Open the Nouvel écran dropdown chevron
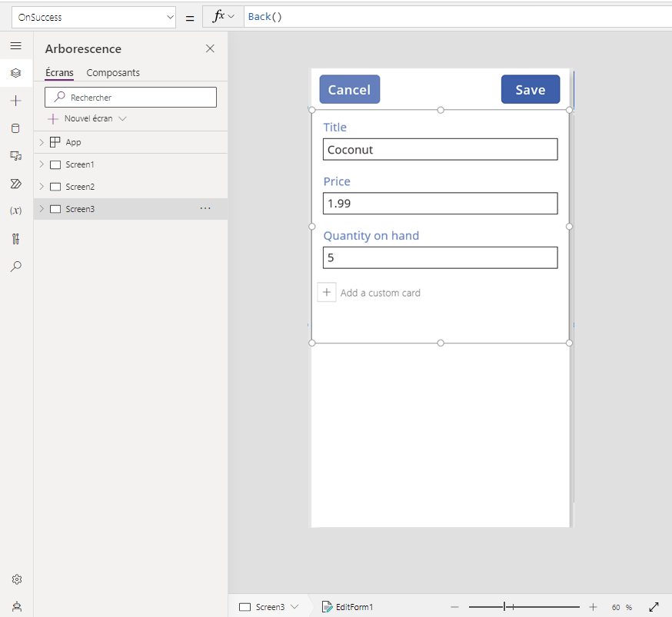The width and height of the screenshot is (672, 617). tap(122, 118)
